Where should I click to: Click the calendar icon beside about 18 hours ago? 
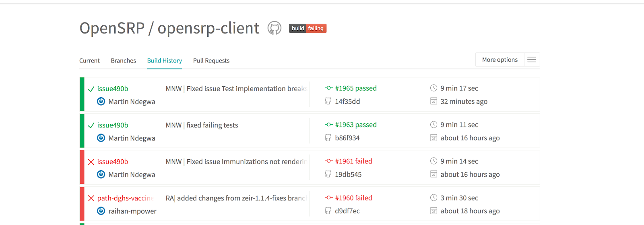click(x=433, y=211)
